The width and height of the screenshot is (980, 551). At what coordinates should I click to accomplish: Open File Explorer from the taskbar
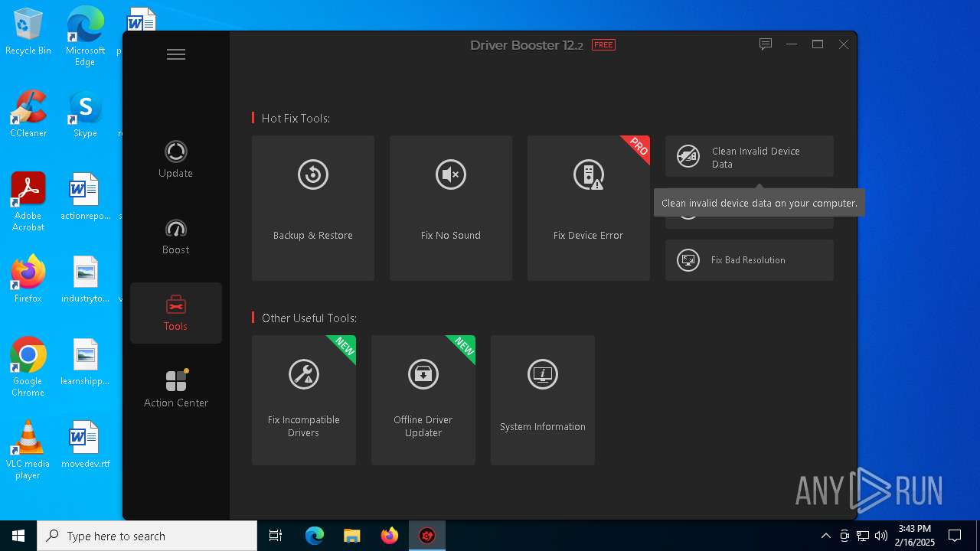point(351,536)
